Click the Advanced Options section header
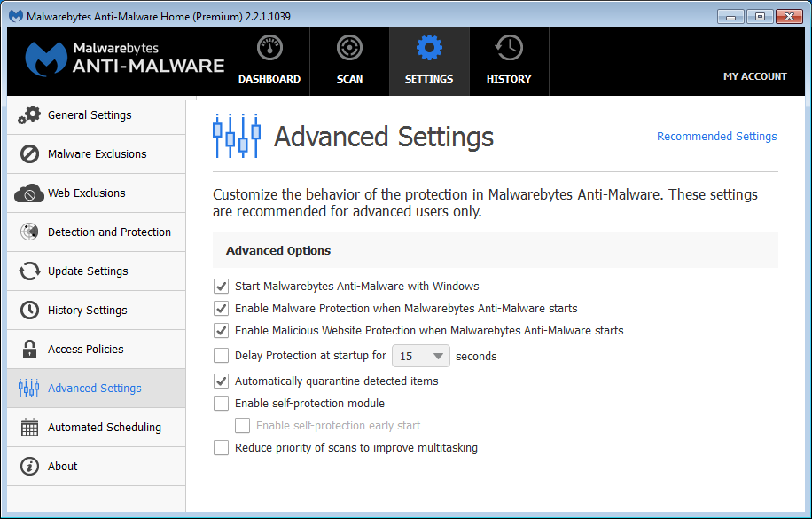This screenshot has width=812, height=519. click(495, 250)
